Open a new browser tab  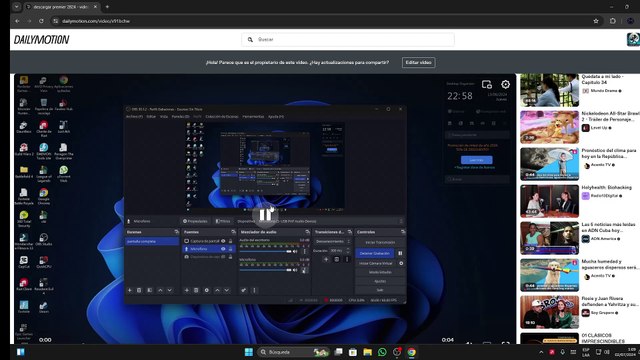coord(107,7)
